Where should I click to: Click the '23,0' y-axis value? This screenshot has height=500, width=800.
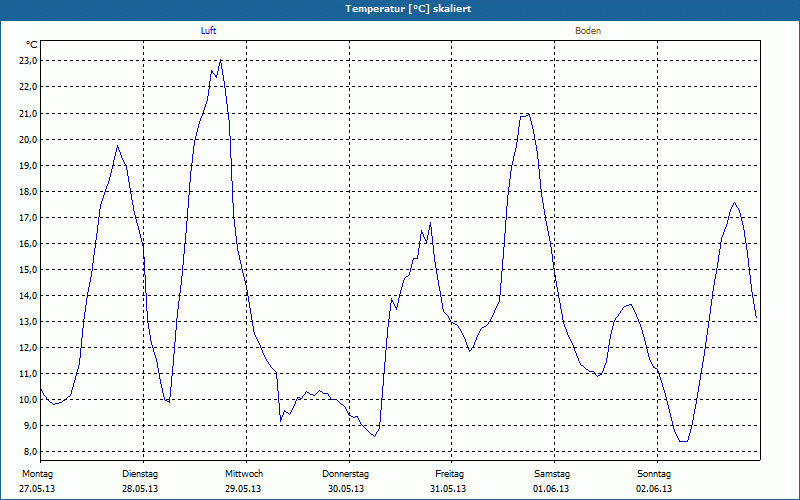[x=28, y=61]
